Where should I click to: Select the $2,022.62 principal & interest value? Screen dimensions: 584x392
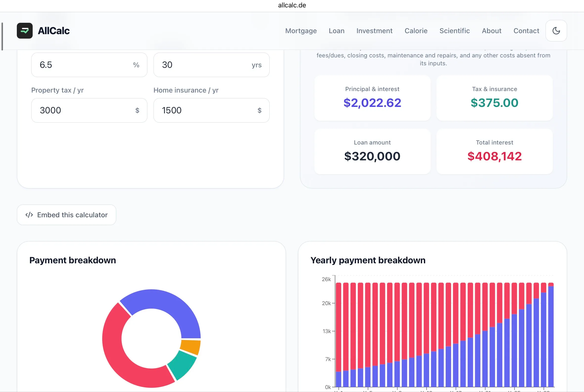point(372,103)
